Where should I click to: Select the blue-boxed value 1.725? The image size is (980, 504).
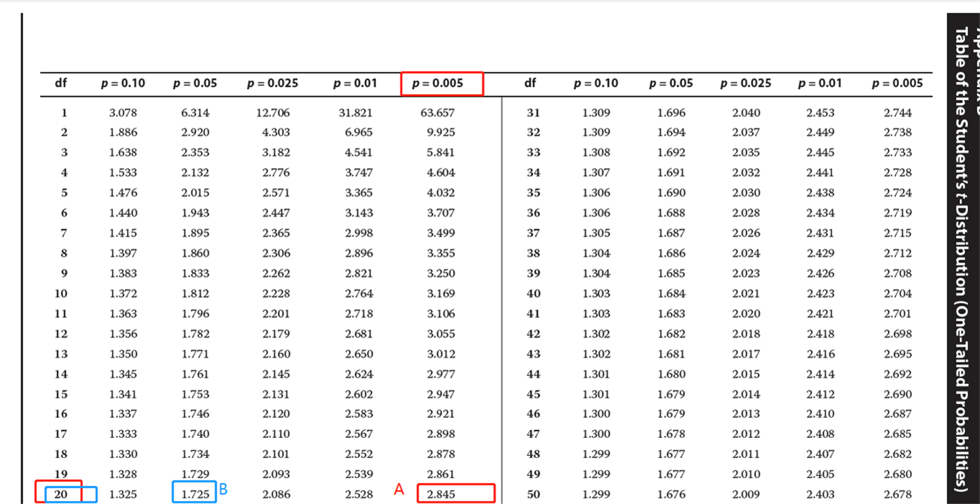[x=194, y=494]
